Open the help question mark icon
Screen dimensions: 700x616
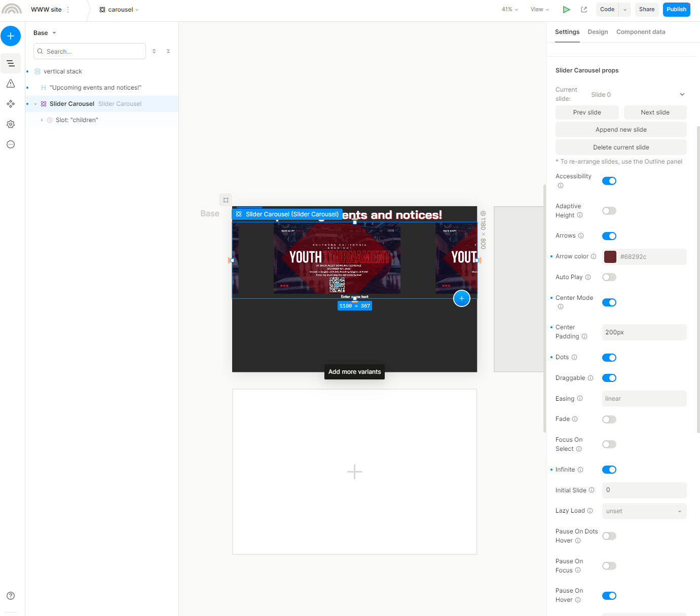[x=11, y=596]
